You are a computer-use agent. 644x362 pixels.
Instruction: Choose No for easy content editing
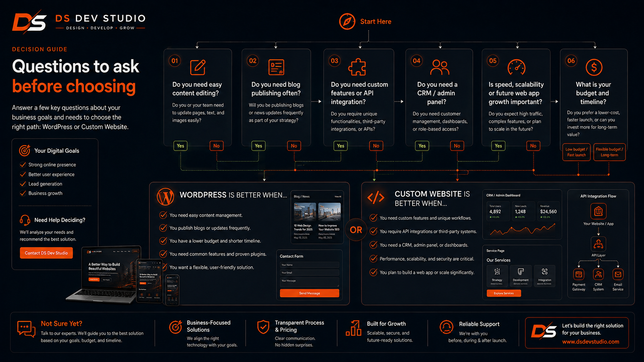click(216, 146)
